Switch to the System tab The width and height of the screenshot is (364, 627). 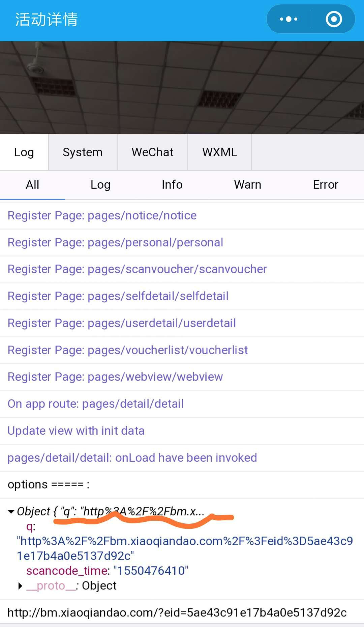pos(83,152)
